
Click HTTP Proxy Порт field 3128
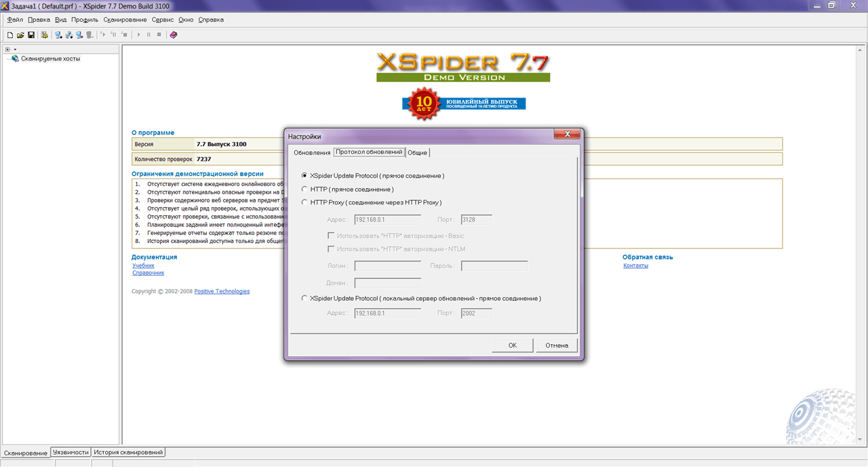pos(476,220)
